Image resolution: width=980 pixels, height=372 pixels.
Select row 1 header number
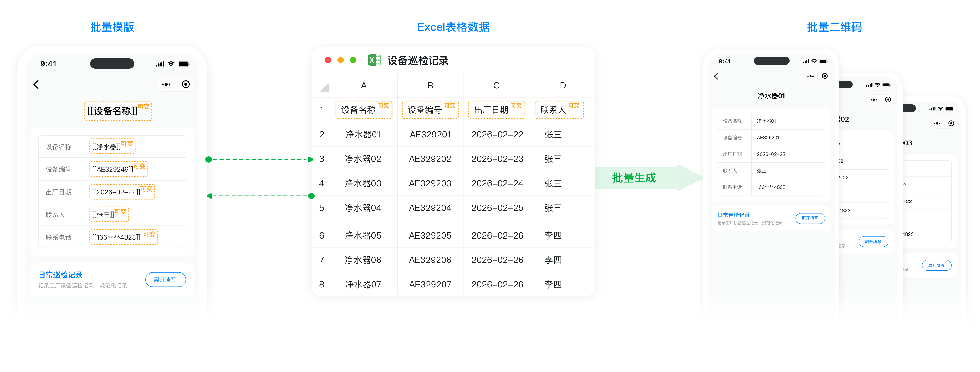point(321,110)
